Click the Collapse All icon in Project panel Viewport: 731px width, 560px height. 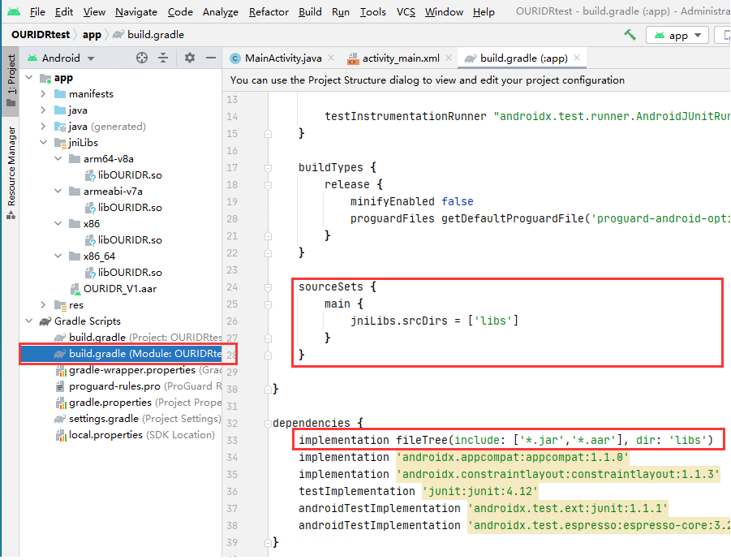(x=163, y=58)
